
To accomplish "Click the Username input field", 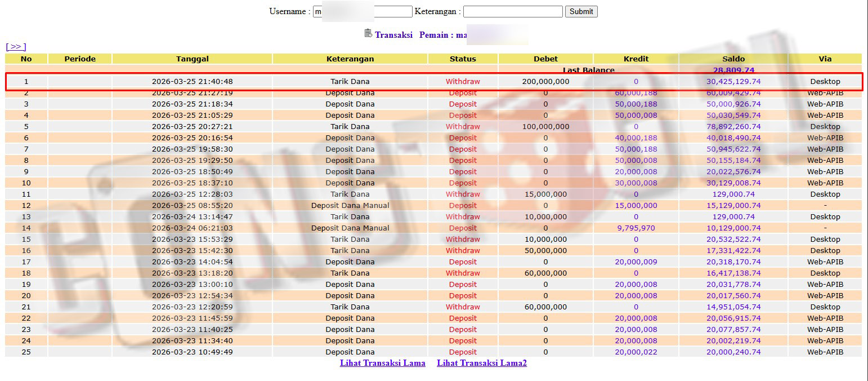I will click(363, 11).
